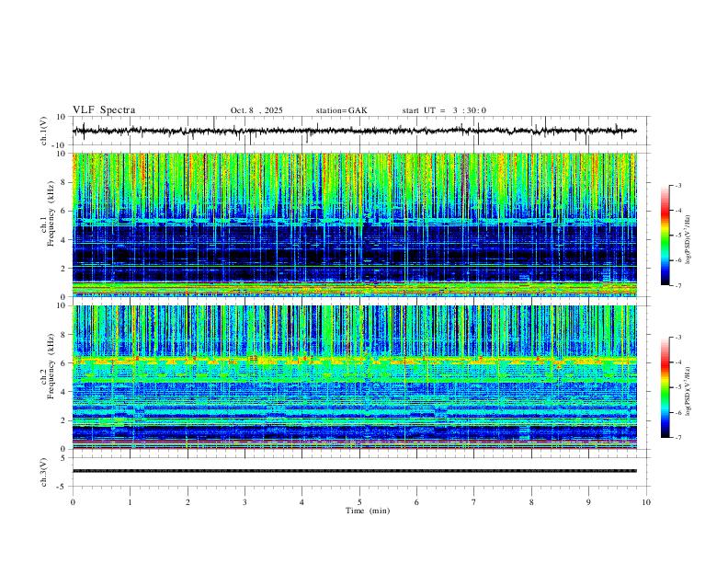Click the "5" tick of the ch.3(V) axis
The image size is (728, 563).
(64, 458)
